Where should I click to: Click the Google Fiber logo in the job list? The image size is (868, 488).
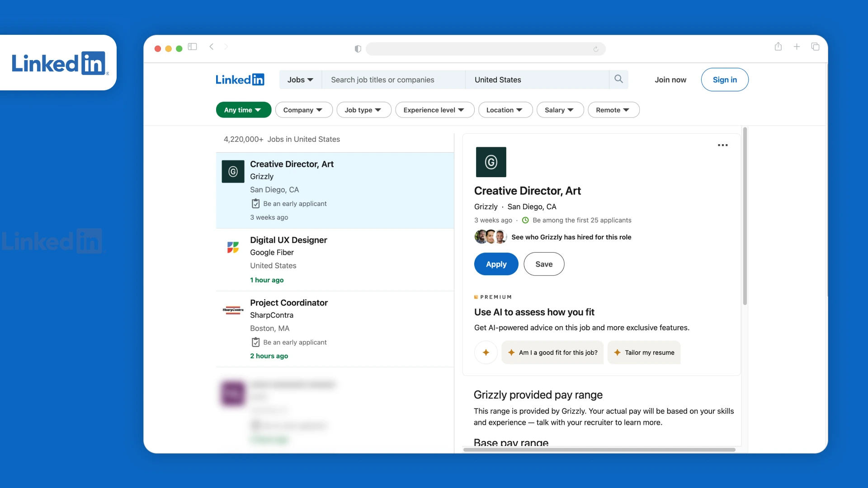click(x=233, y=247)
